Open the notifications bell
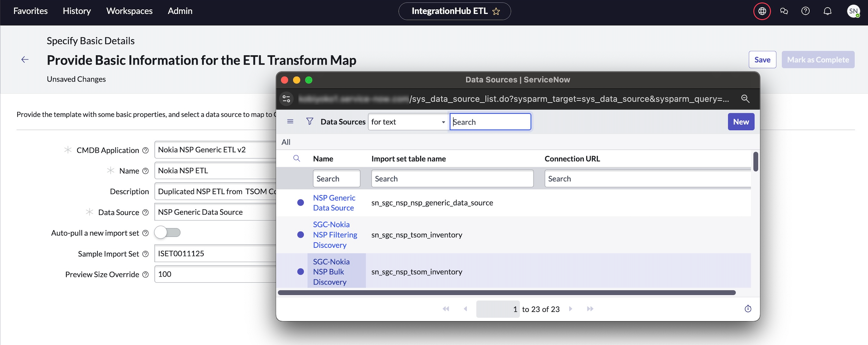This screenshot has width=868, height=345. (x=827, y=11)
